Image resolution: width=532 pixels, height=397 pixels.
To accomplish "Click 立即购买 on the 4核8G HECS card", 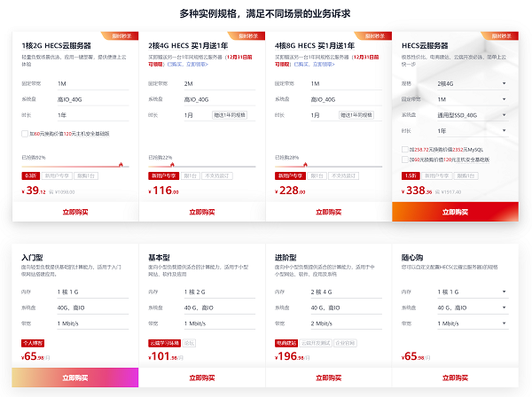I will 328,212.
